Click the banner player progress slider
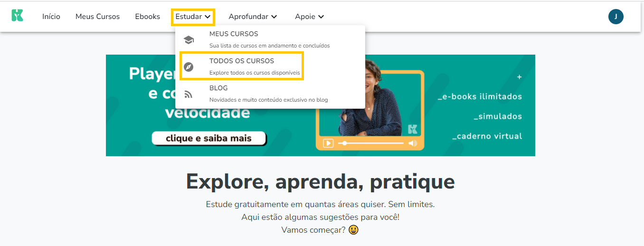 pos(371,143)
